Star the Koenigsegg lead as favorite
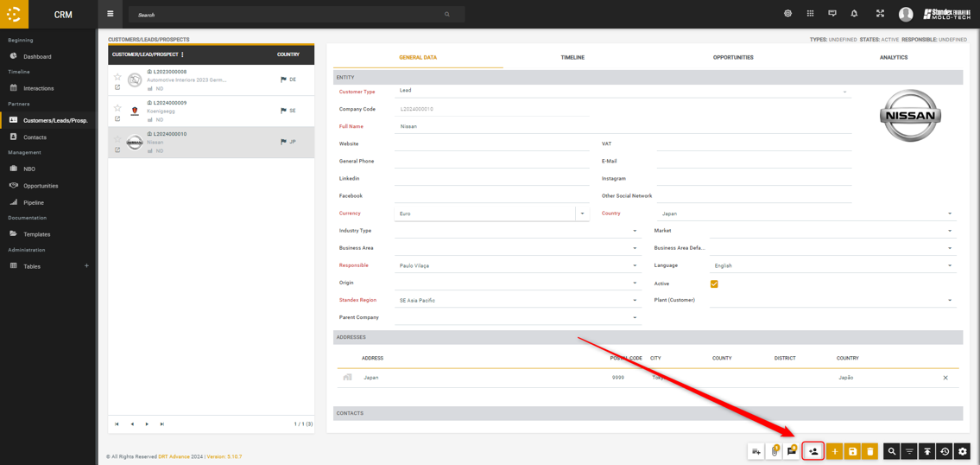Viewport: 980px width, 465px height. [x=117, y=108]
